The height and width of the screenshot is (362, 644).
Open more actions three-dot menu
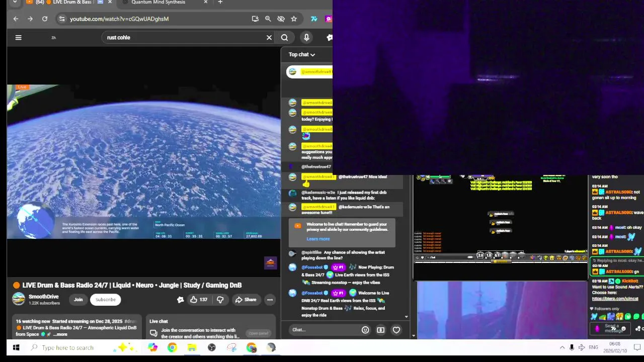270,300
